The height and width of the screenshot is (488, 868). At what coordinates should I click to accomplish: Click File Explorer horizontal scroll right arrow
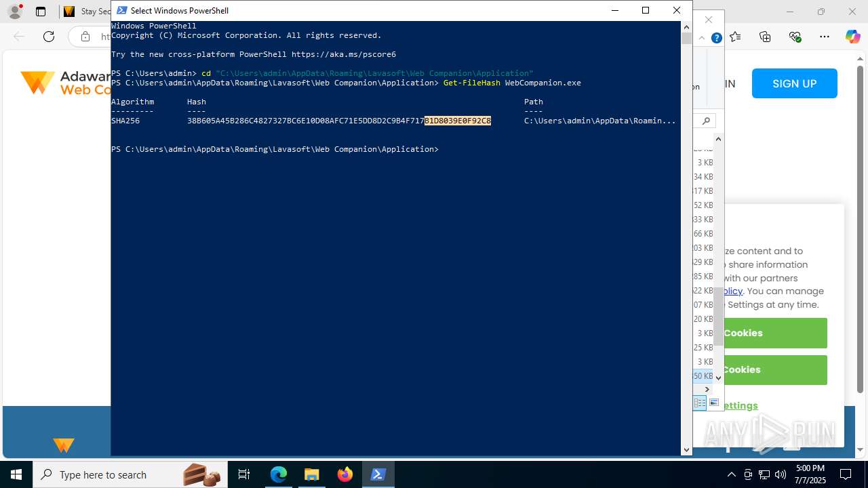tap(707, 389)
